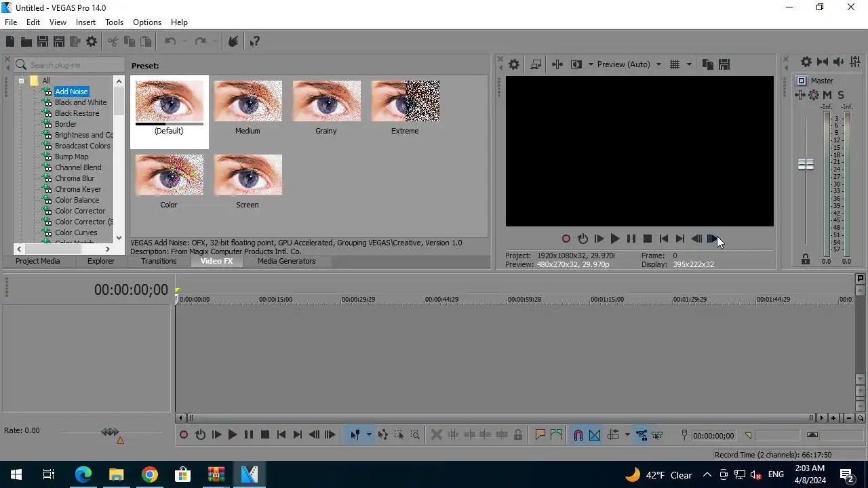This screenshot has width=868, height=488.
Task: Click the What's This help icon
Action: (x=255, y=42)
